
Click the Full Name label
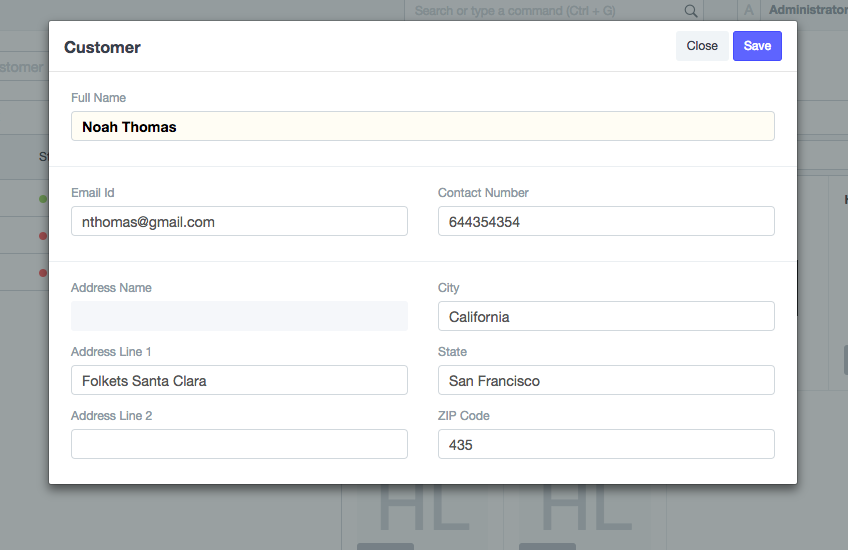point(98,98)
